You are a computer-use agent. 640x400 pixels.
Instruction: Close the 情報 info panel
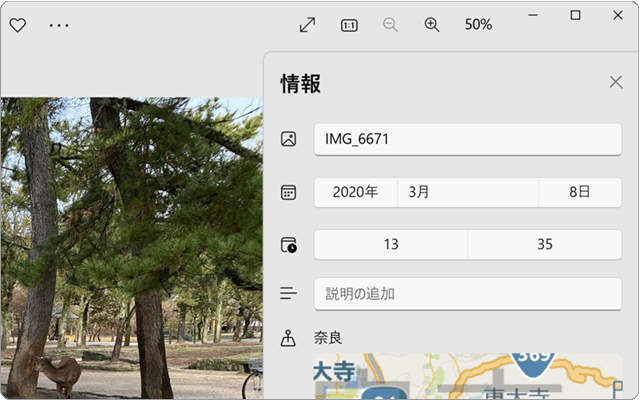tap(616, 82)
